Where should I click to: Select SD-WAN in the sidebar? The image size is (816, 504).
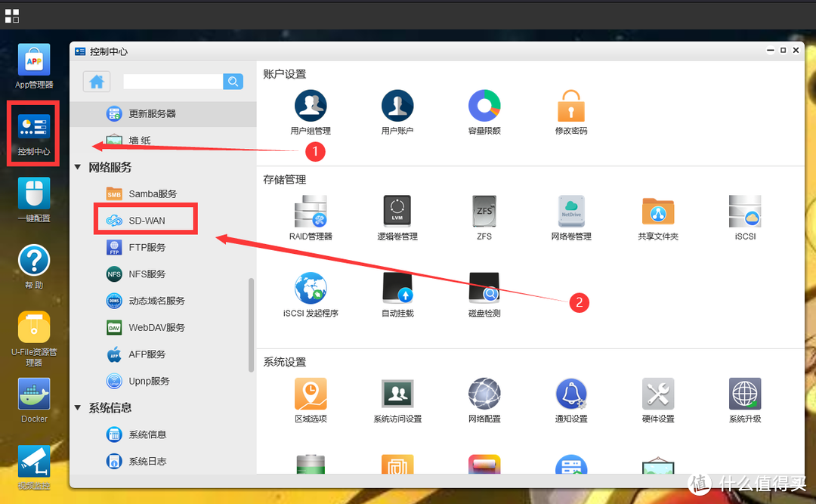146,219
